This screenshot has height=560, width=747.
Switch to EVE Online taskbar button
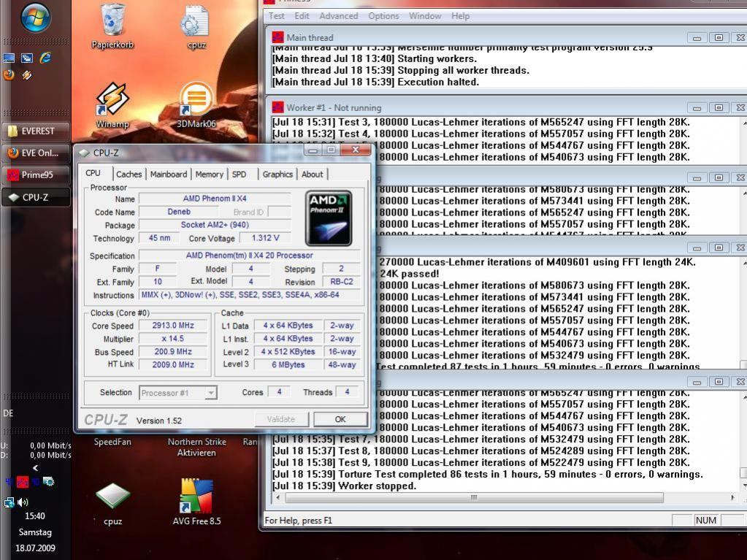tap(37, 153)
